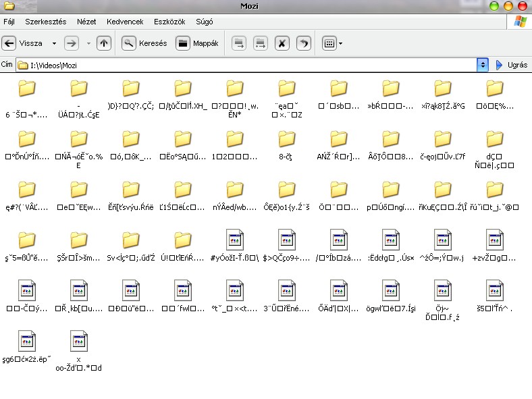Image resolution: width=532 pixels, height=399 pixels.
Task: Select the file starting with š5
Action: 494,296
